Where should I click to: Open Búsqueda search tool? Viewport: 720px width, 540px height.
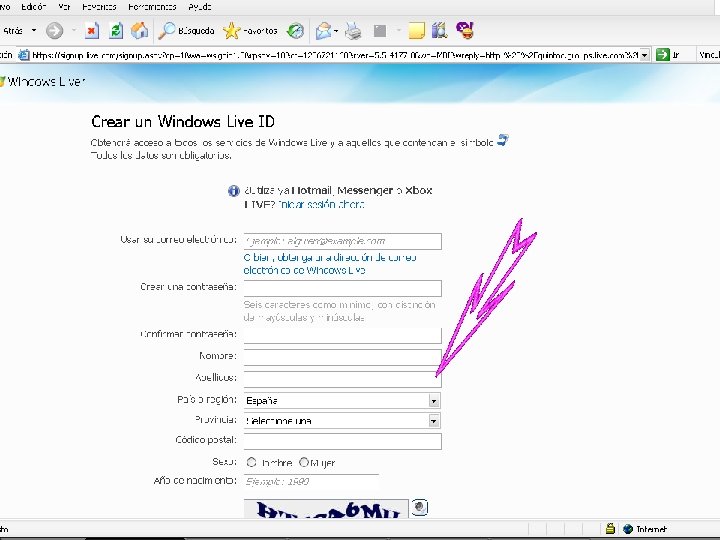coord(186,31)
